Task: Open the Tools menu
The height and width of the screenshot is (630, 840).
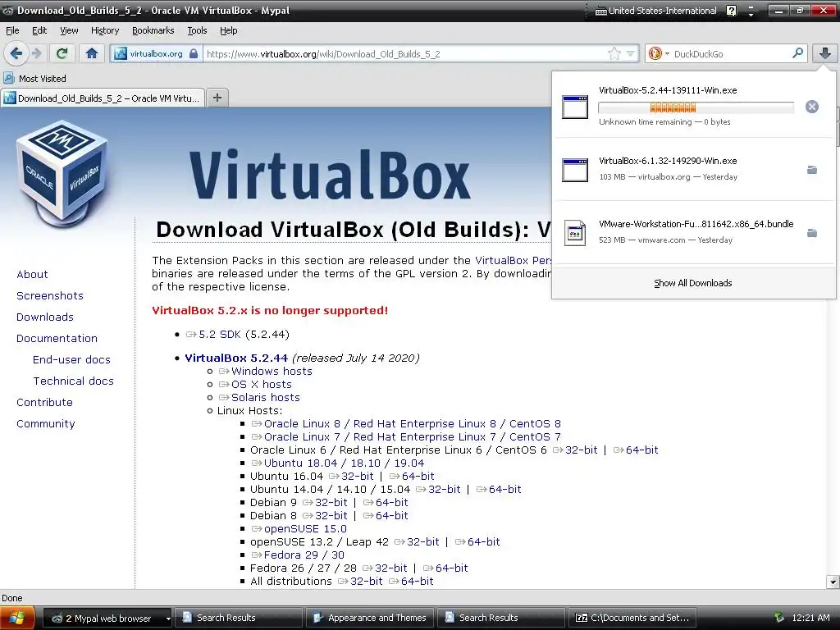Action: click(x=197, y=30)
